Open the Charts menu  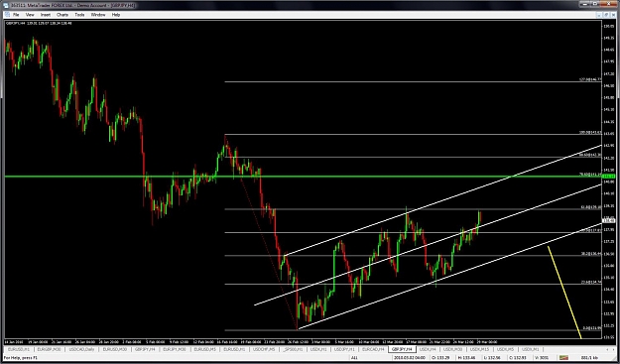[62, 15]
